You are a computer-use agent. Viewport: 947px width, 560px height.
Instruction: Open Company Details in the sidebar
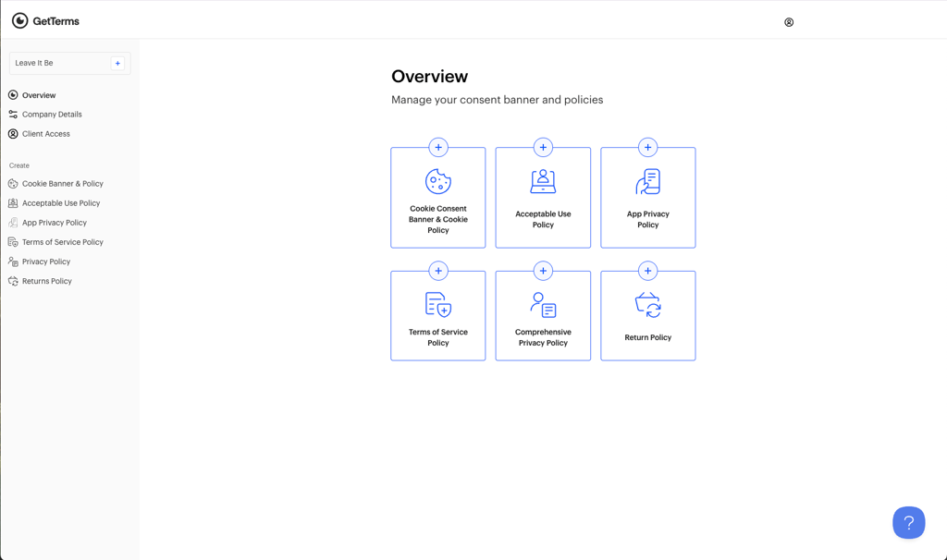52,114
